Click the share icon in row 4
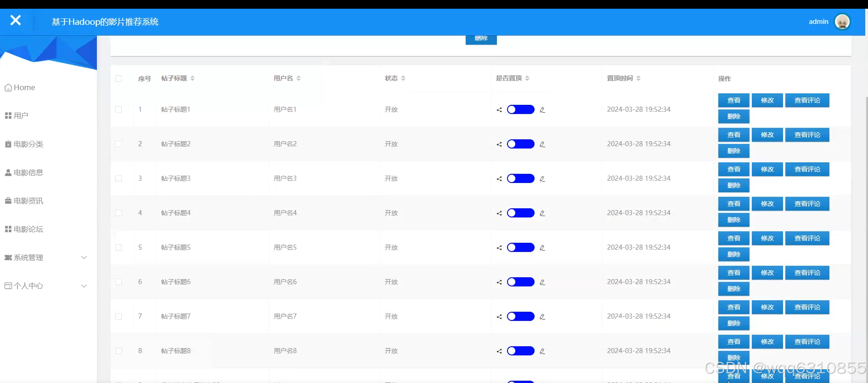 (499, 213)
